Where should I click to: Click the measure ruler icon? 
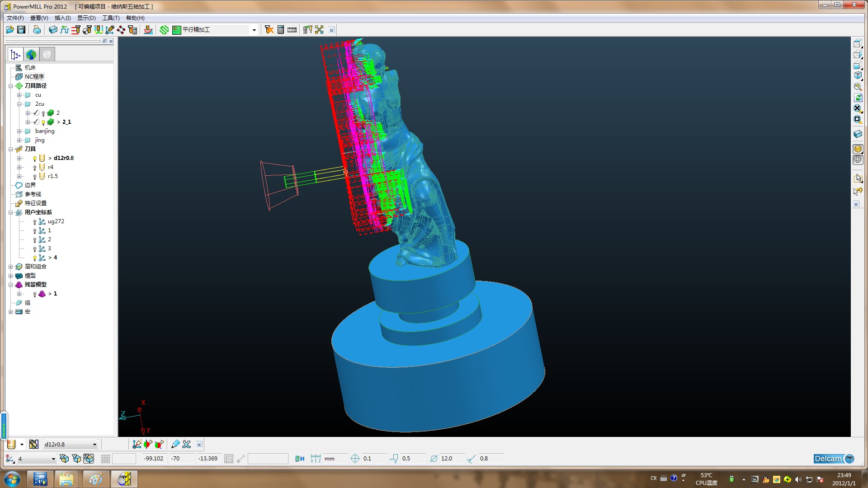click(x=292, y=30)
